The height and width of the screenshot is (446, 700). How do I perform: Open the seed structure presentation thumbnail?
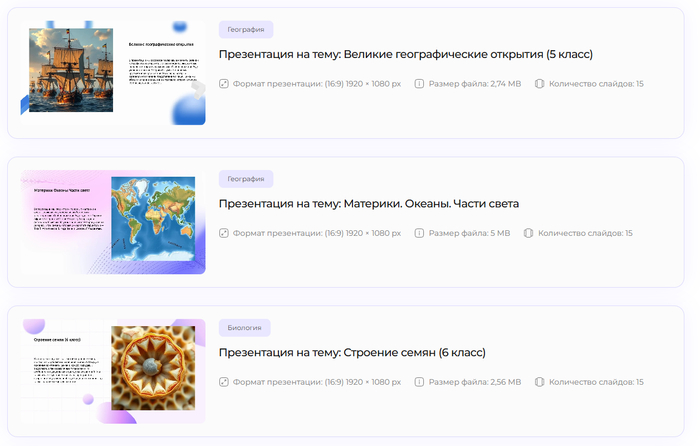113,371
